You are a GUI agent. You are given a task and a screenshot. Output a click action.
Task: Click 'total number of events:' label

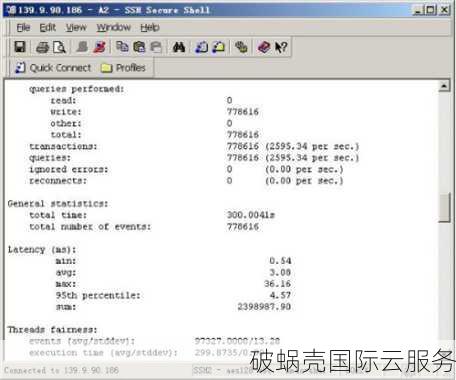(x=90, y=227)
